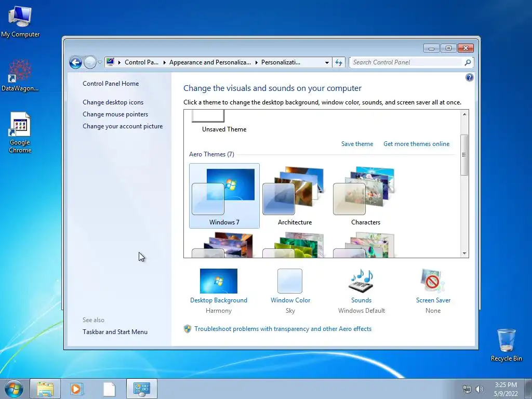Open Google Chrome desktop shortcut

coord(20,133)
